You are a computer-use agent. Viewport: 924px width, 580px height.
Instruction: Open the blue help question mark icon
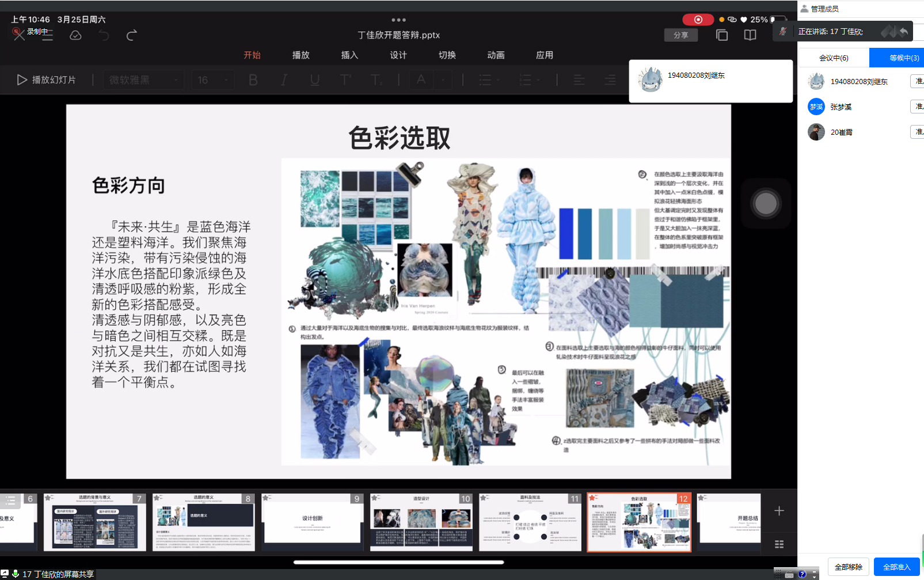(x=802, y=574)
